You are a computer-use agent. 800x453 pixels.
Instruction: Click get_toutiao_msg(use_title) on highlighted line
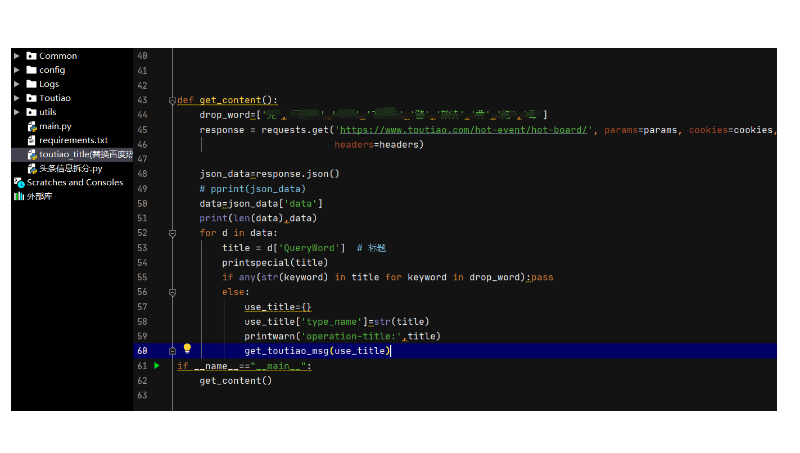(317, 351)
